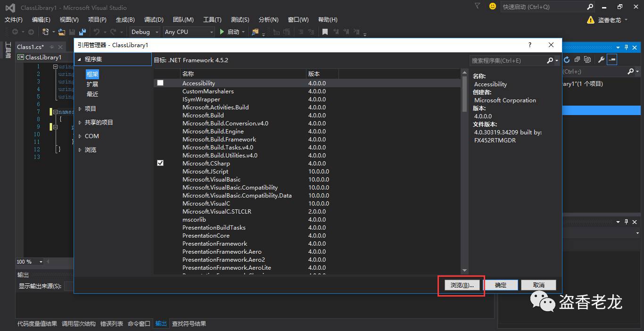Click the Redo arrow icon
Screen dimensions: 644x331
click(113, 32)
